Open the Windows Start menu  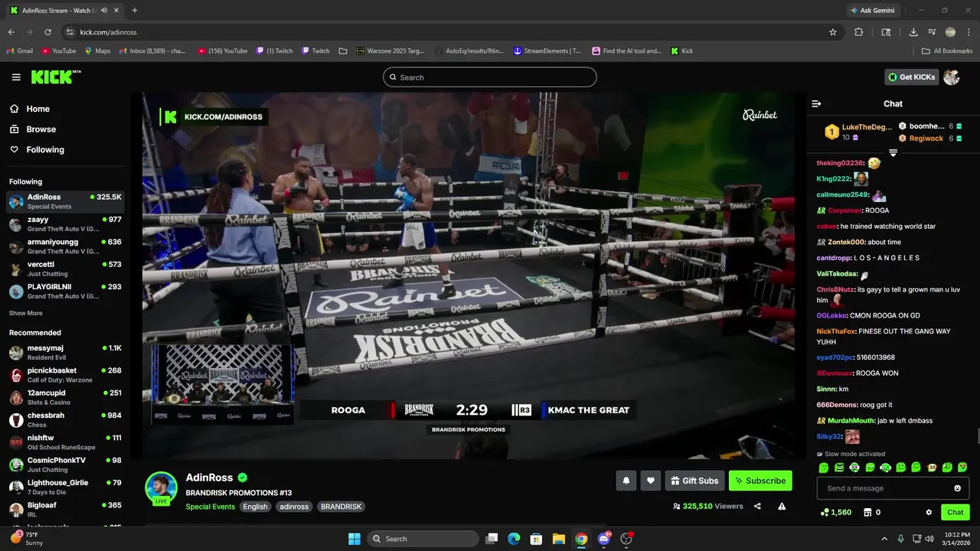[x=354, y=539]
